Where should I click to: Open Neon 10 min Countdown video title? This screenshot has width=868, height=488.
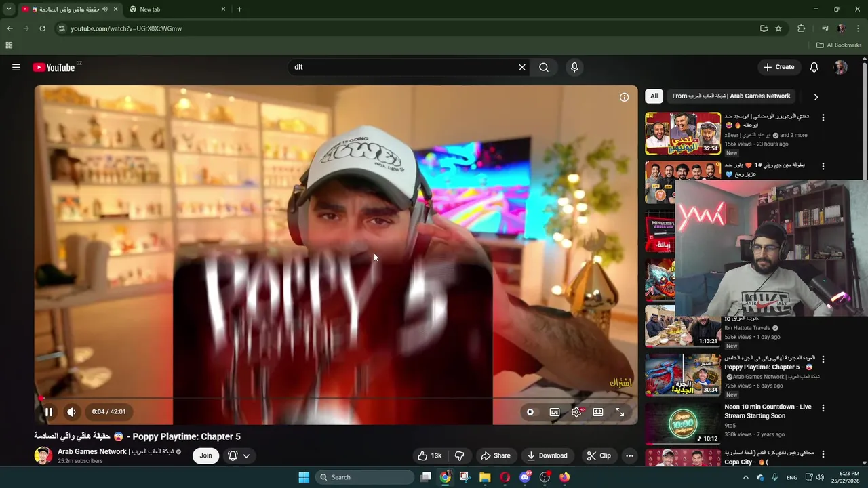click(x=768, y=411)
